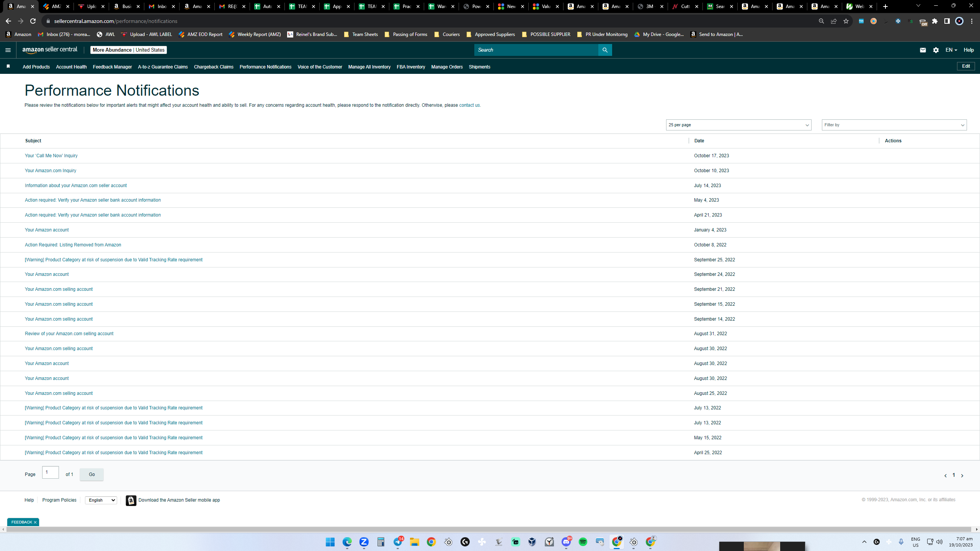The width and height of the screenshot is (980, 551).
Task: Click the zoom magnifier icon in address bar
Action: coord(821,21)
